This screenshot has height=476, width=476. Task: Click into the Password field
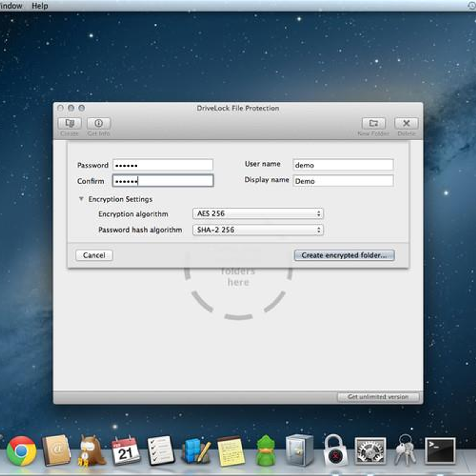[x=163, y=165]
